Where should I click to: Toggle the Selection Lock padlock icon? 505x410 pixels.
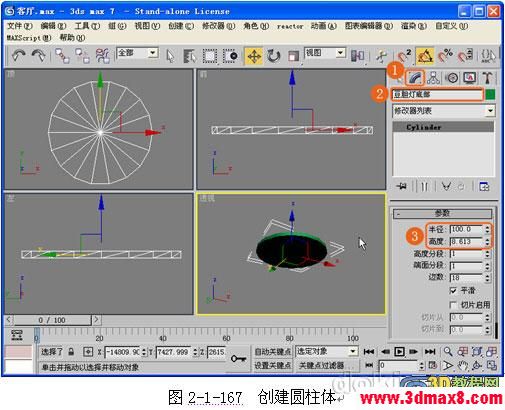click(x=71, y=352)
